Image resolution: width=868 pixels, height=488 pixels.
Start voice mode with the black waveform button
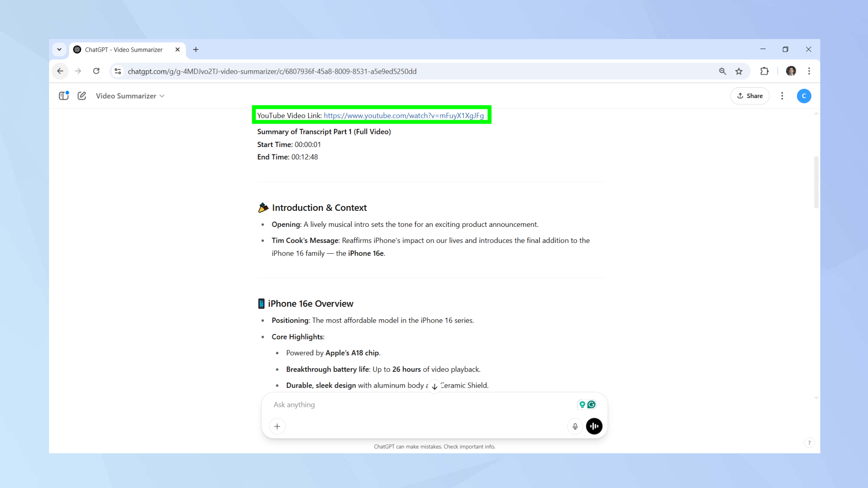(594, 426)
